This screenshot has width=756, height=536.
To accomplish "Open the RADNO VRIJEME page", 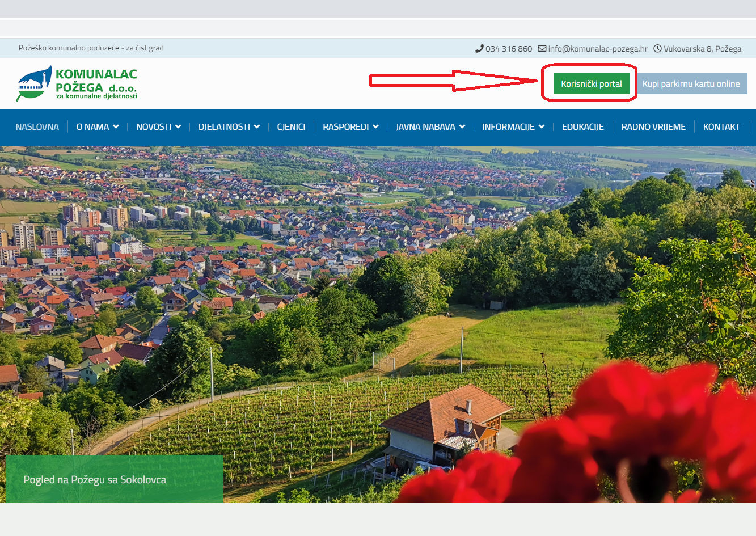I will coord(653,127).
